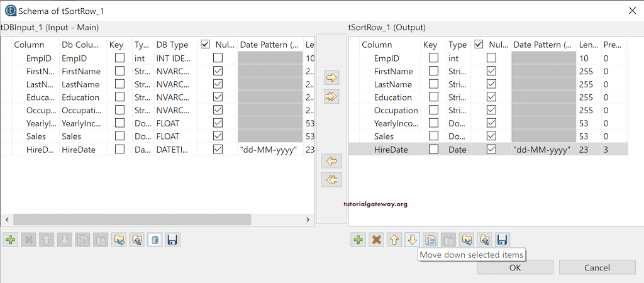Viewport: 644px width, 283px height.
Task: Click the save floppy icon under input schema
Action: pyautogui.click(x=173, y=240)
